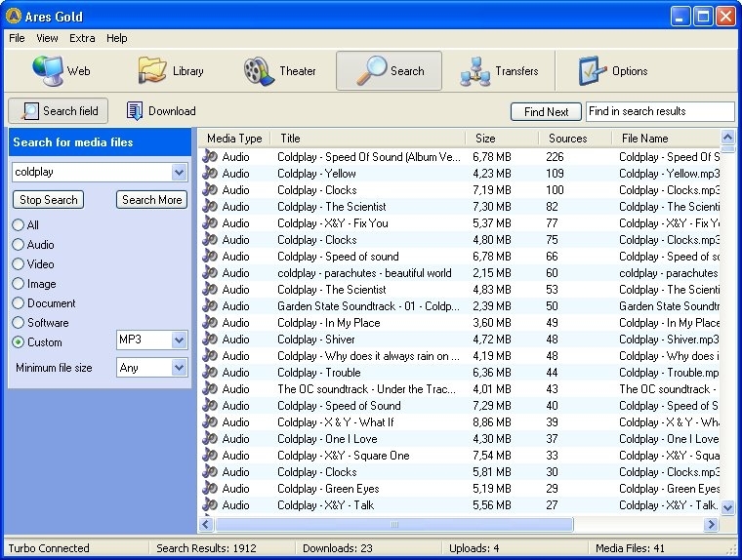
Task: Open the Theater film reel icon
Action: click(259, 71)
